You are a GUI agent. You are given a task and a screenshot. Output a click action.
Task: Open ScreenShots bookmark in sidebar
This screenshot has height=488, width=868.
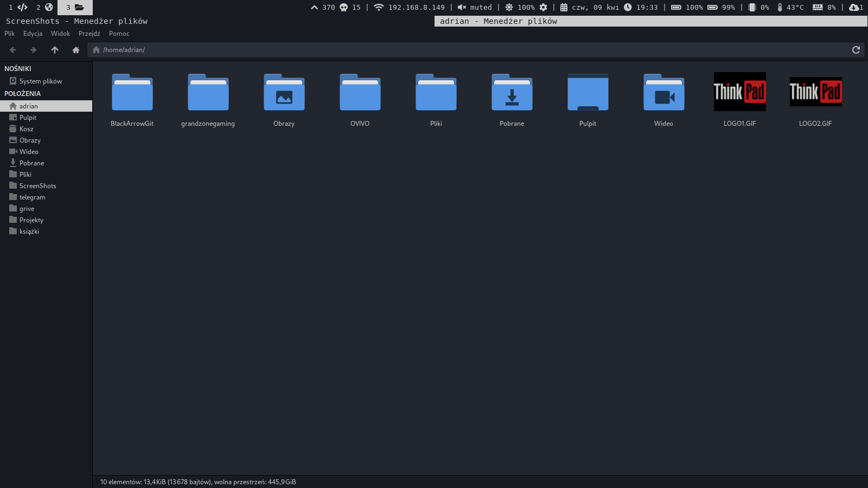(46, 186)
